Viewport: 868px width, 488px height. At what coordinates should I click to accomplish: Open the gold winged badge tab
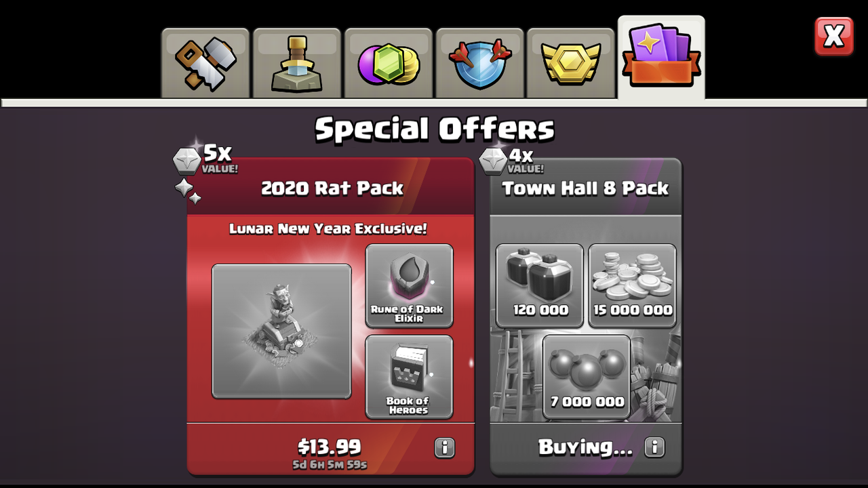pyautogui.click(x=571, y=64)
